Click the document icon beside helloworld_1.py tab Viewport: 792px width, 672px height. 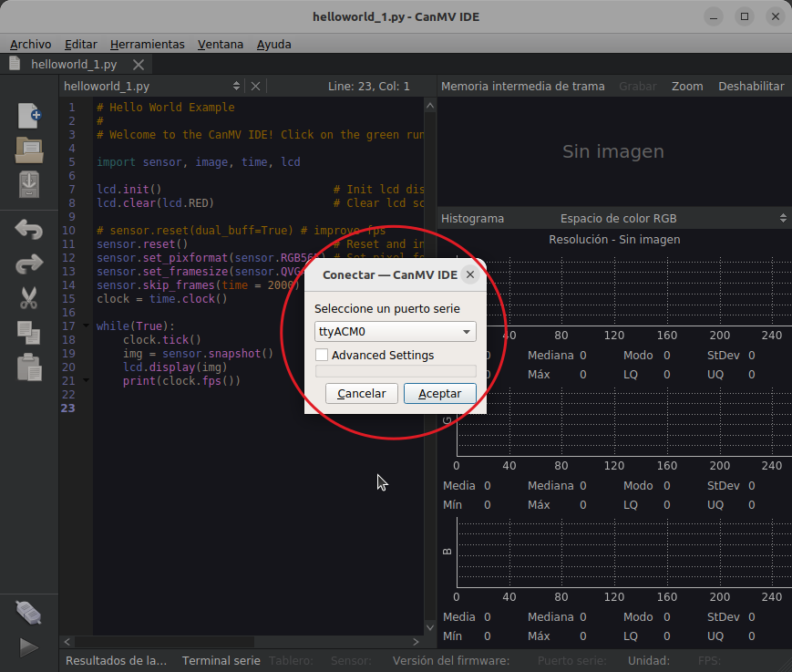point(15,64)
